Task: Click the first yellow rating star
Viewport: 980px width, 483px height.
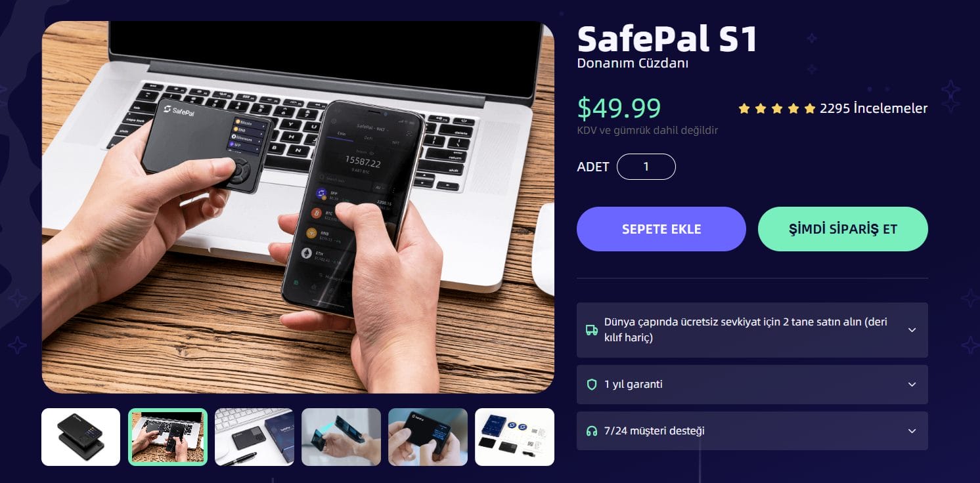Action: (x=744, y=108)
